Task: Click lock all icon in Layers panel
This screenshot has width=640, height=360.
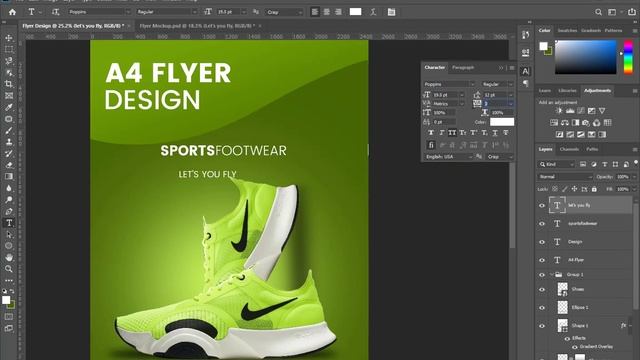Action: (x=594, y=189)
